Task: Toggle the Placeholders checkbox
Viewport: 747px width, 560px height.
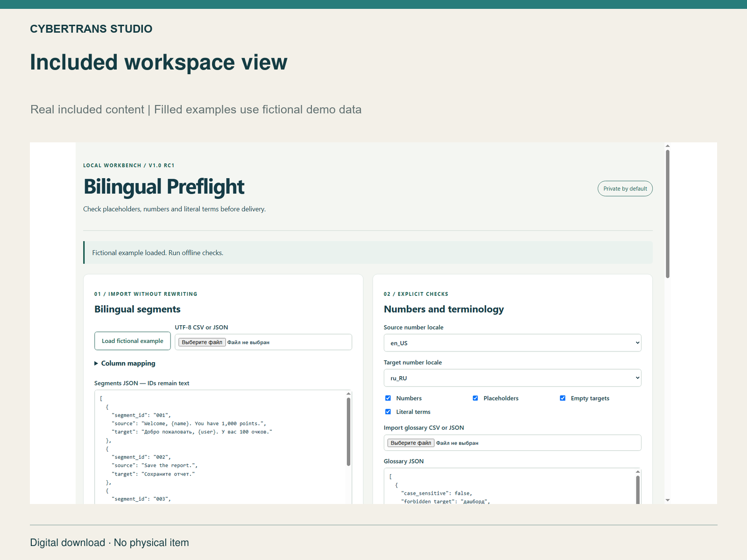Action: click(x=475, y=398)
